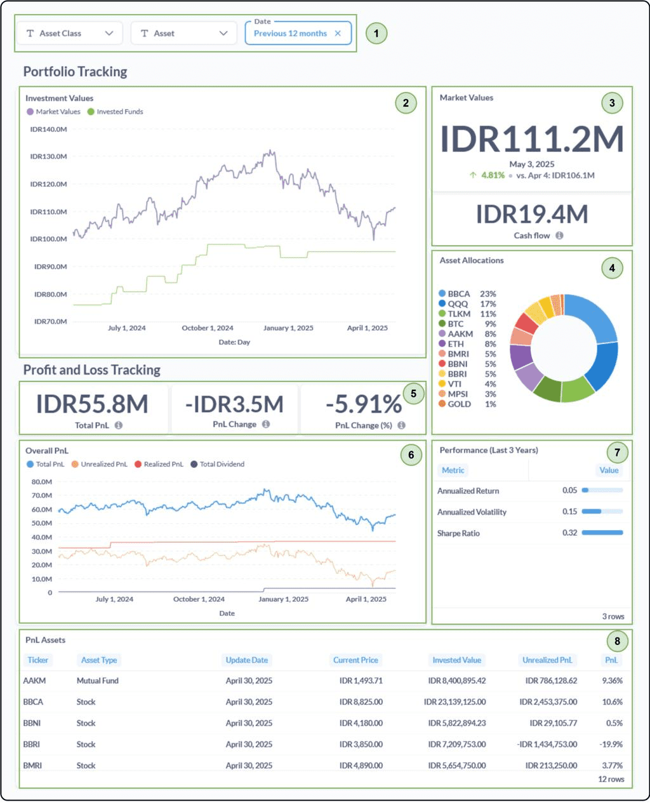This screenshot has height=812, width=650.
Task: Select the QQQ 17% allocation legend entry
Action: click(467, 304)
